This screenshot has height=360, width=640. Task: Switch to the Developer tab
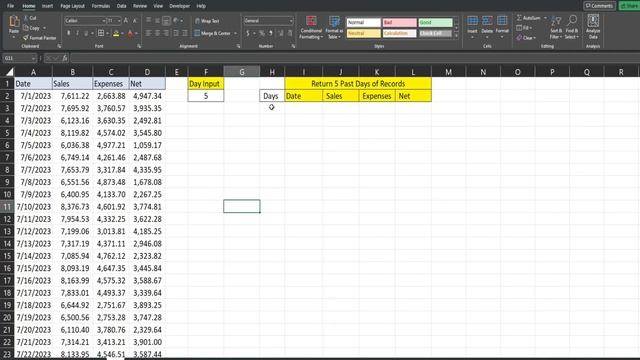pyautogui.click(x=180, y=6)
